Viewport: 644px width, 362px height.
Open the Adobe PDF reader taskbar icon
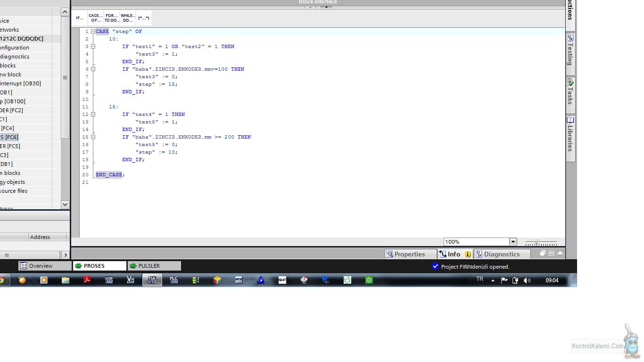(87, 280)
